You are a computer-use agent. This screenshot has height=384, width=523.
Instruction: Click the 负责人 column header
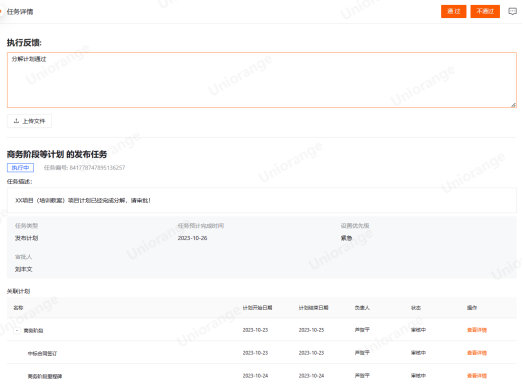click(362, 308)
